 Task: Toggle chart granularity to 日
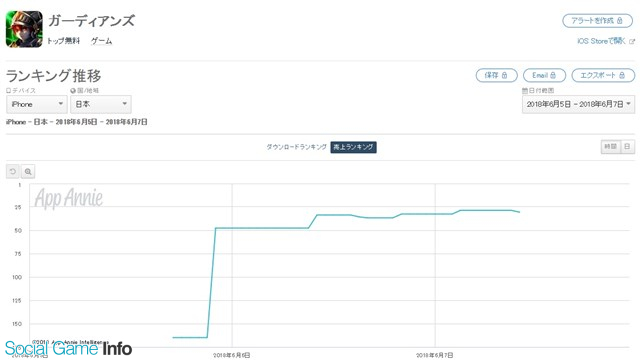(x=627, y=147)
